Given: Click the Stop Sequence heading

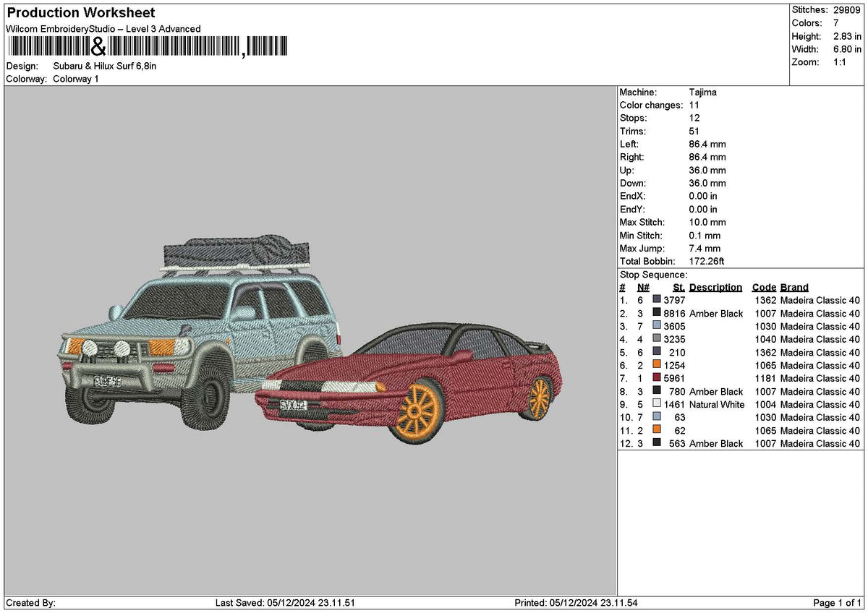Looking at the screenshot, I should tap(654, 275).
